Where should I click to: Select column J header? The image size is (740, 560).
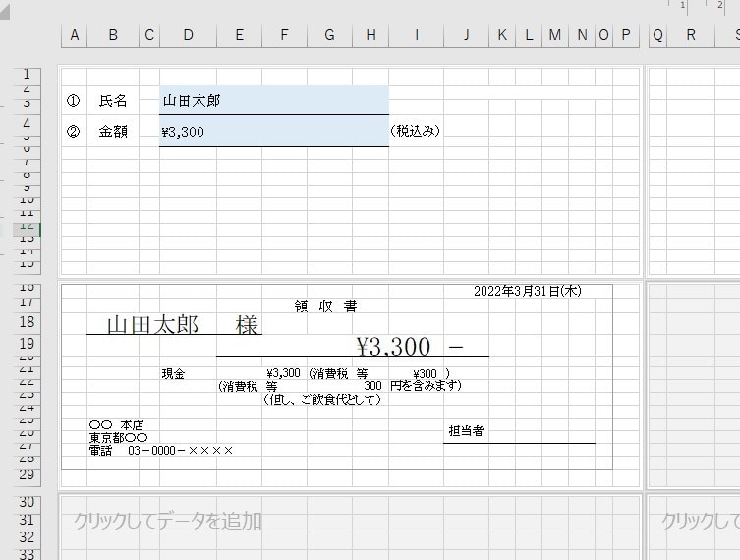[466, 35]
